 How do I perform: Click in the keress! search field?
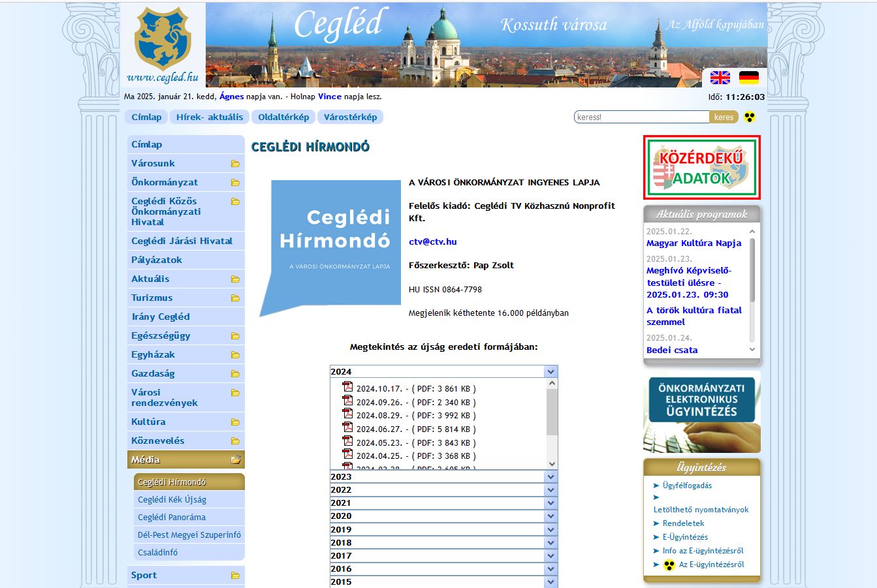coord(642,117)
